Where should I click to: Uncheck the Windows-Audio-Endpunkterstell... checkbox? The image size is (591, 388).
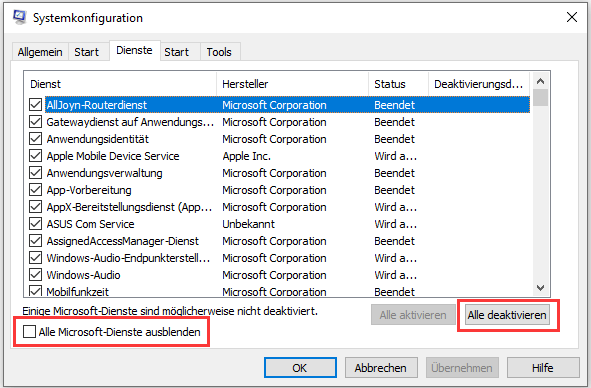[35, 258]
